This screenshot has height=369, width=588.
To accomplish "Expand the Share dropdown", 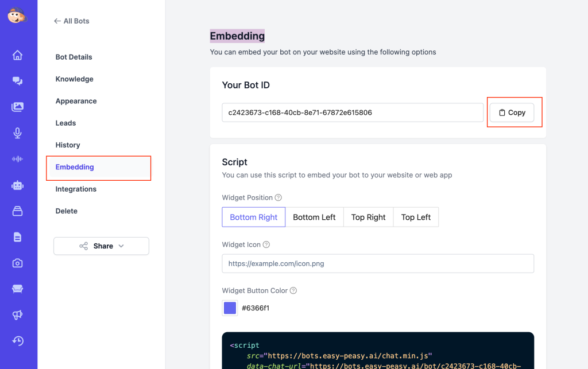I will point(101,246).
